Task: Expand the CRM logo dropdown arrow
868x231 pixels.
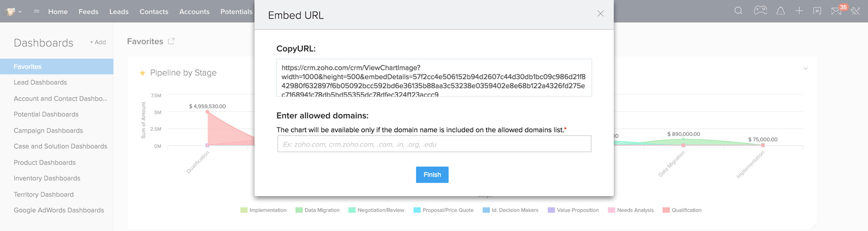Action: pyautogui.click(x=20, y=12)
